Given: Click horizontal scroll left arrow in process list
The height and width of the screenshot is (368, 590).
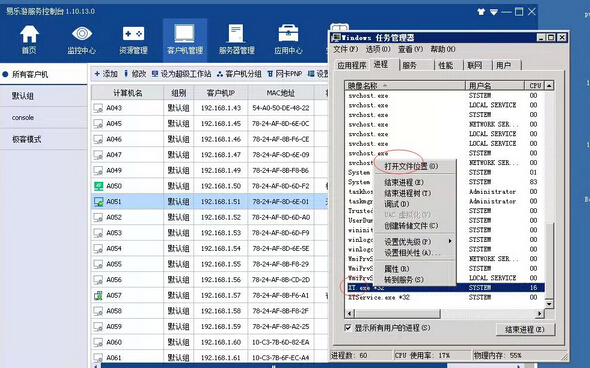Looking at the screenshot, I should pos(350,313).
